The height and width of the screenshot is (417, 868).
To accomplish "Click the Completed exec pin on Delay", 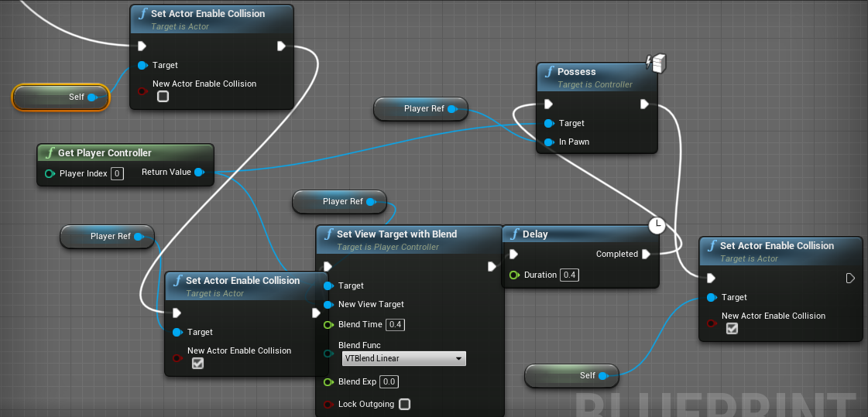I will [647, 254].
